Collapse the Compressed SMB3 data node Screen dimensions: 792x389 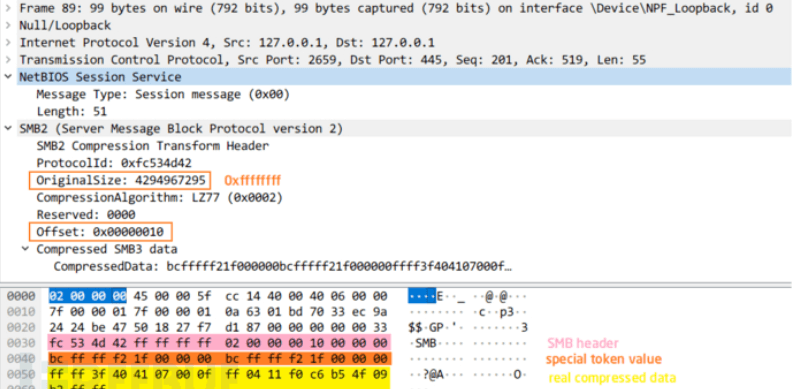pyautogui.click(x=25, y=249)
